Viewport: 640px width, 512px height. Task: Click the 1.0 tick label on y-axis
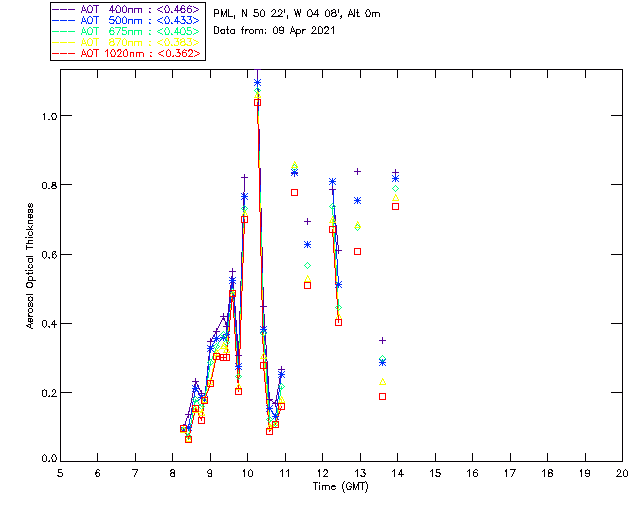[x=49, y=116]
